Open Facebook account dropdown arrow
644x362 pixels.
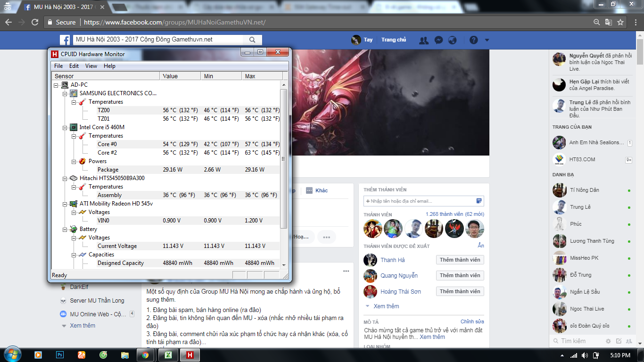487,40
